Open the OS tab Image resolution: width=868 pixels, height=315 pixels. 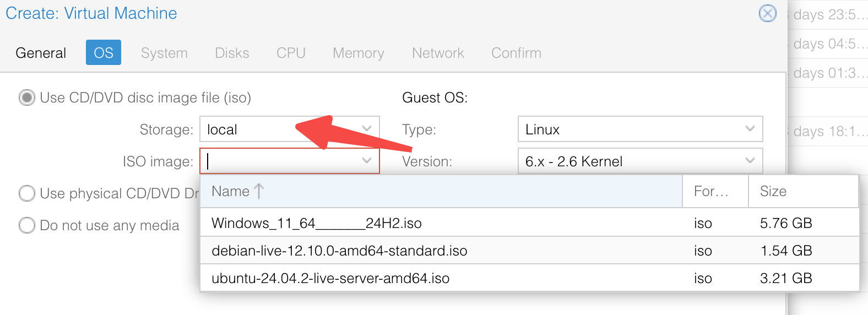click(104, 53)
